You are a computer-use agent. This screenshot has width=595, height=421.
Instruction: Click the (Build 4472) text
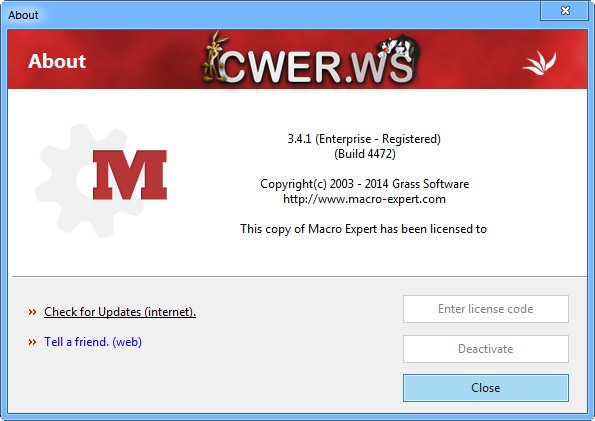365,154
